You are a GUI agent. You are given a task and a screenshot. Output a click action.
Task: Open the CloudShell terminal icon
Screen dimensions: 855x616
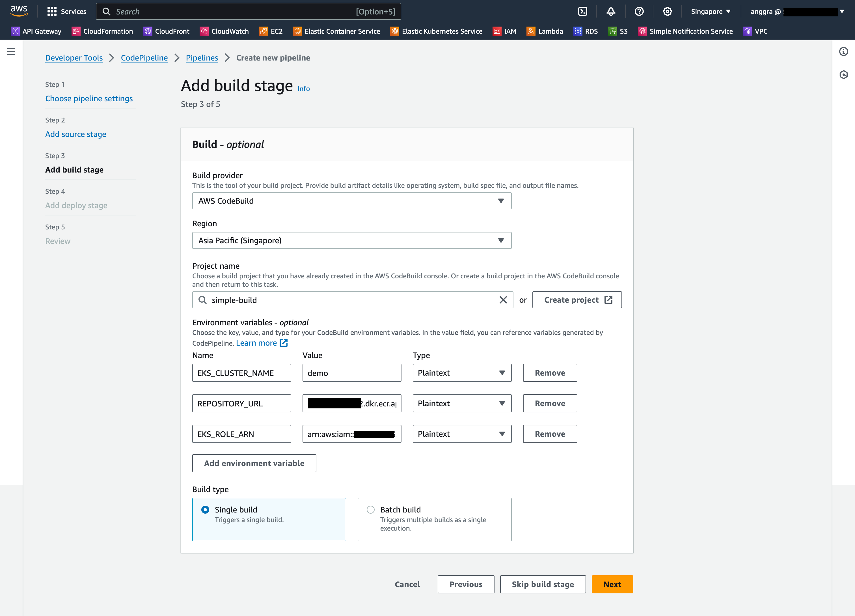pos(582,11)
